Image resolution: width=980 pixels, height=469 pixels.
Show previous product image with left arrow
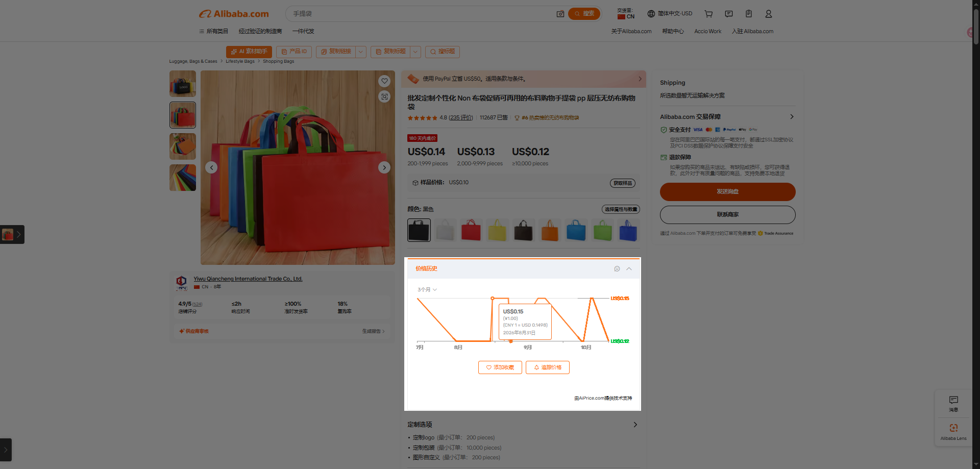point(211,167)
